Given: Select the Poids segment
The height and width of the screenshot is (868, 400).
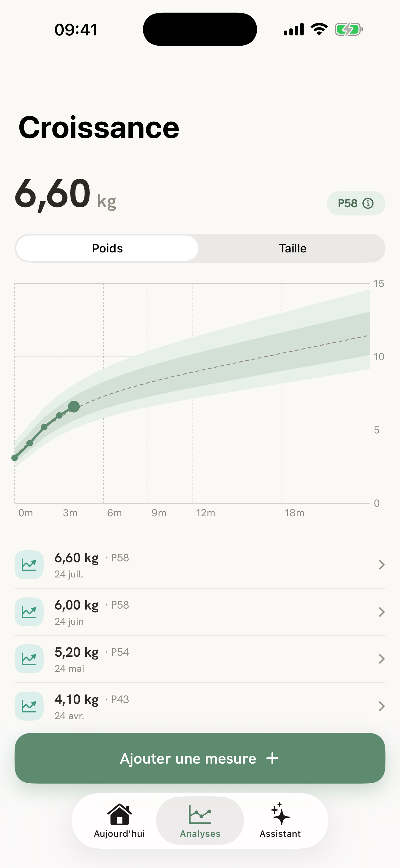Looking at the screenshot, I should (x=107, y=248).
